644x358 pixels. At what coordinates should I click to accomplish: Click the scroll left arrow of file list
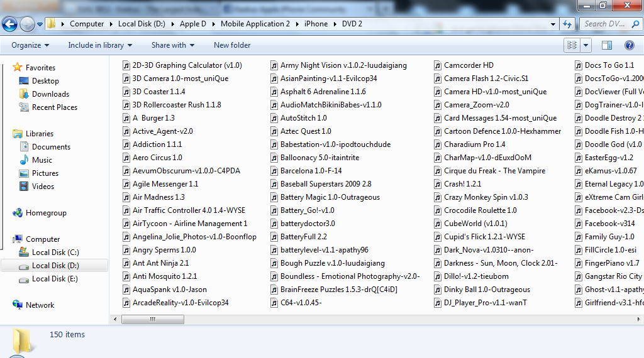pyautogui.click(x=115, y=320)
